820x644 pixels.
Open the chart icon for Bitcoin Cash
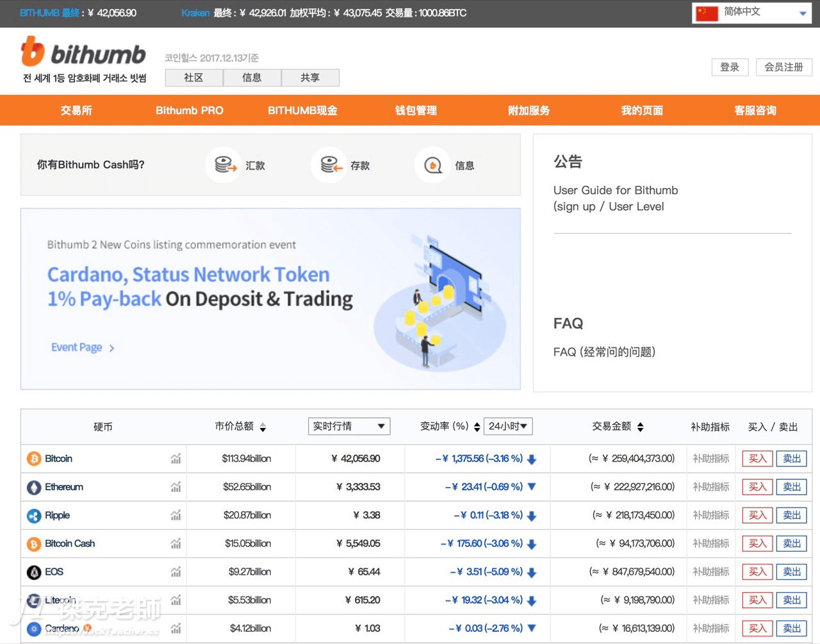tap(176, 543)
